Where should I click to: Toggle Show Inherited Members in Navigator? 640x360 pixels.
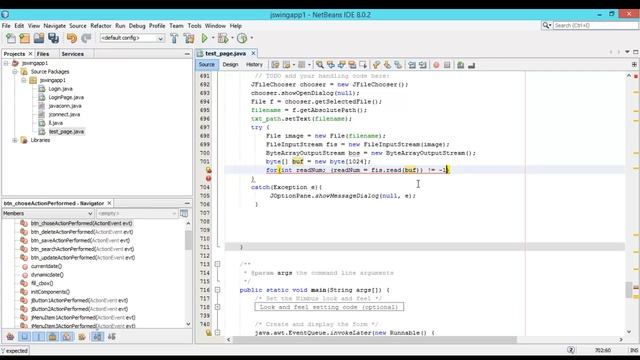coord(10,337)
